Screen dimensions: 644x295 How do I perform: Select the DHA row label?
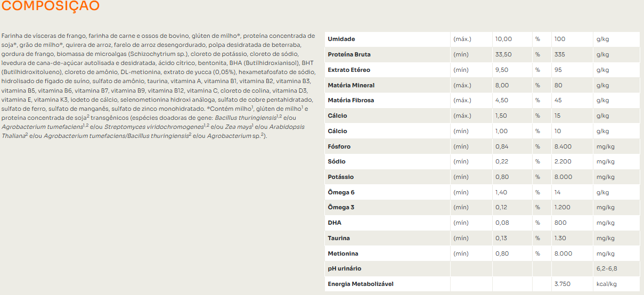pos(335,223)
